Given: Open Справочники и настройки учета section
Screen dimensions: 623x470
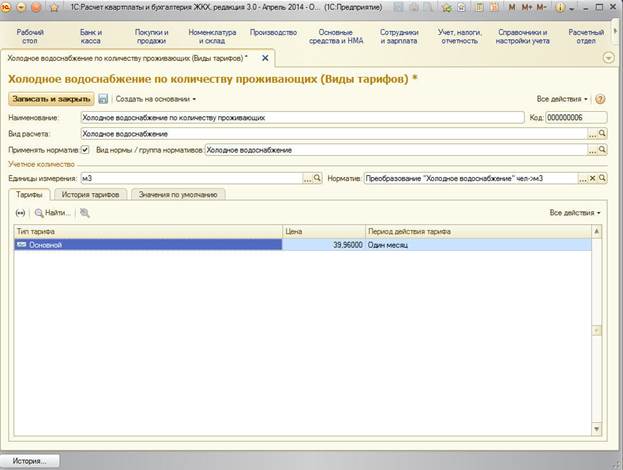Looking at the screenshot, I should pyautogui.click(x=522, y=37).
